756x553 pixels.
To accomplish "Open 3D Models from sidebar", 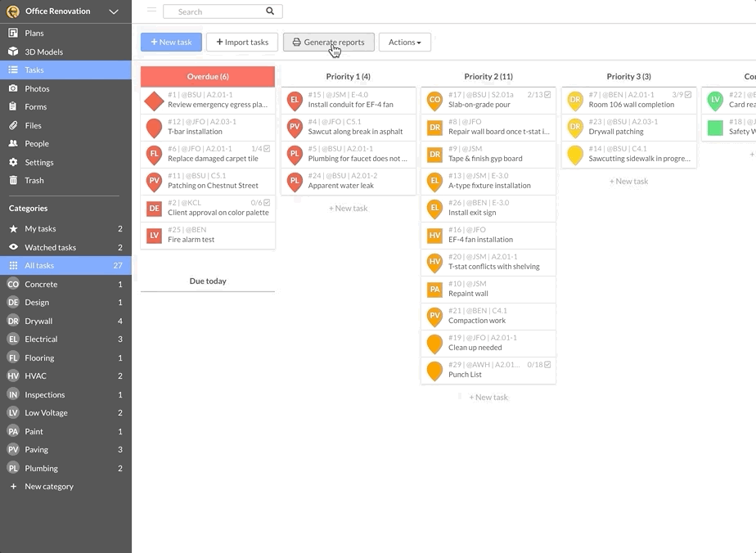I will click(43, 52).
